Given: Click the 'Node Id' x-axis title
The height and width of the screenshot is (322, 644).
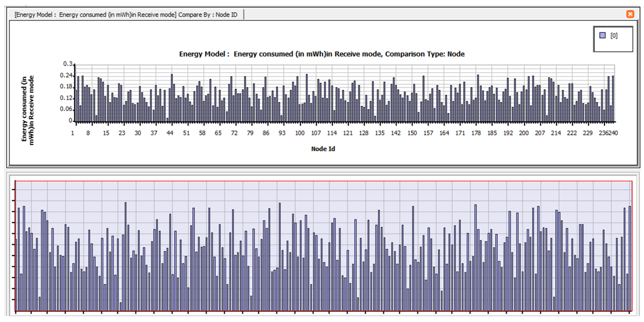Looking at the screenshot, I should point(323,149).
